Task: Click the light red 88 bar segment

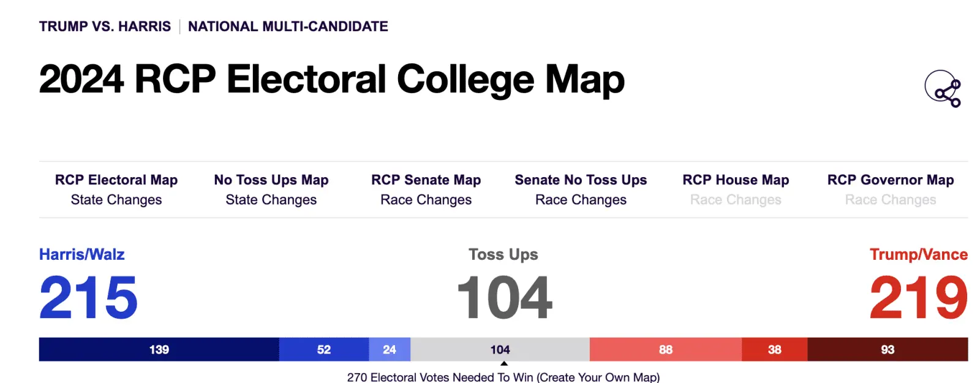Action: tap(665, 349)
